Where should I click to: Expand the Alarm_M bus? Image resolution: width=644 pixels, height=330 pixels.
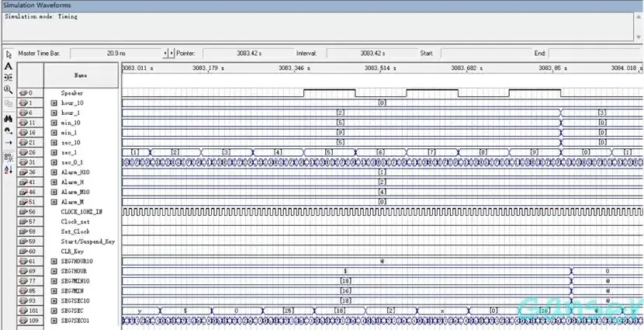pyautogui.click(x=54, y=201)
